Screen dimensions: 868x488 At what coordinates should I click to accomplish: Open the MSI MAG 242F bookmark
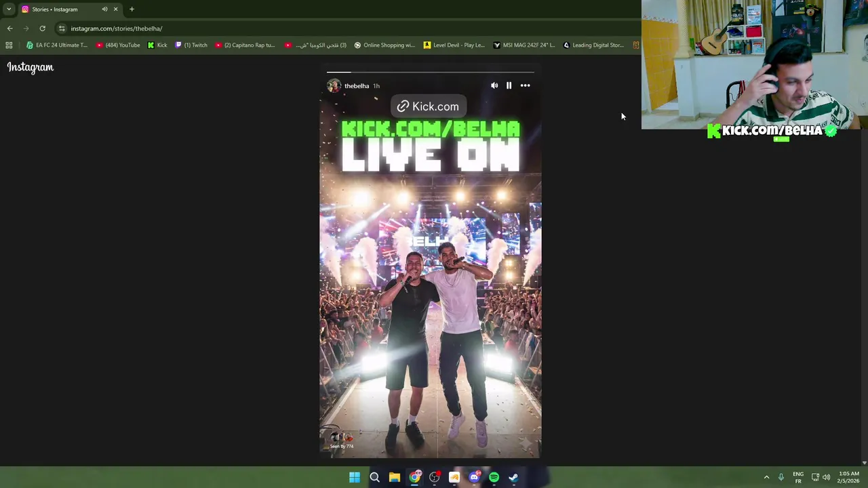tap(524, 45)
